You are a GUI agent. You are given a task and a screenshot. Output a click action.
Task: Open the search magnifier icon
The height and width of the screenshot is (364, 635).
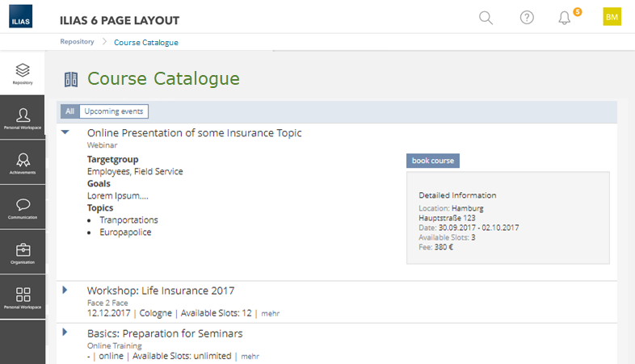coord(486,18)
